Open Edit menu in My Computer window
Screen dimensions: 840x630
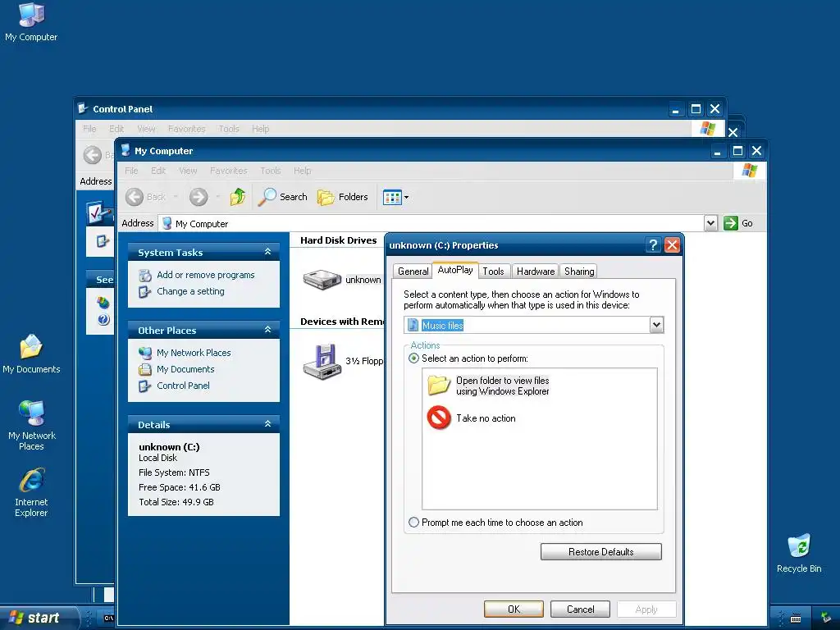[158, 171]
